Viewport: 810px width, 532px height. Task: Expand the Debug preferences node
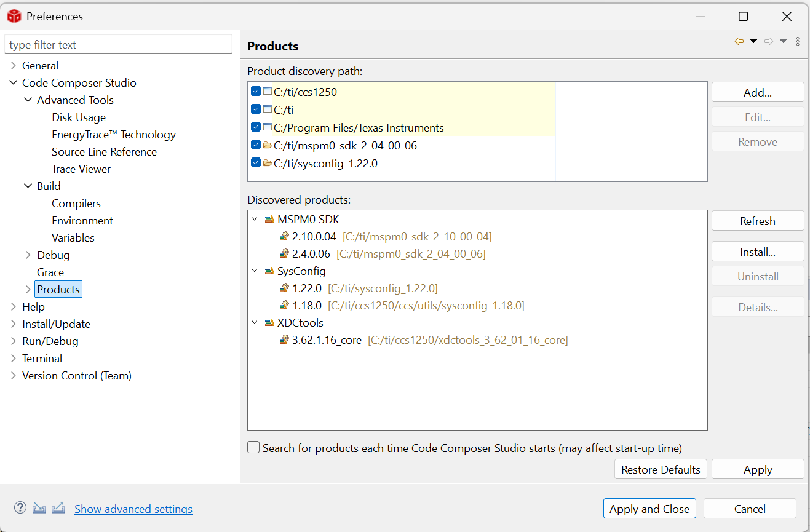(x=28, y=255)
